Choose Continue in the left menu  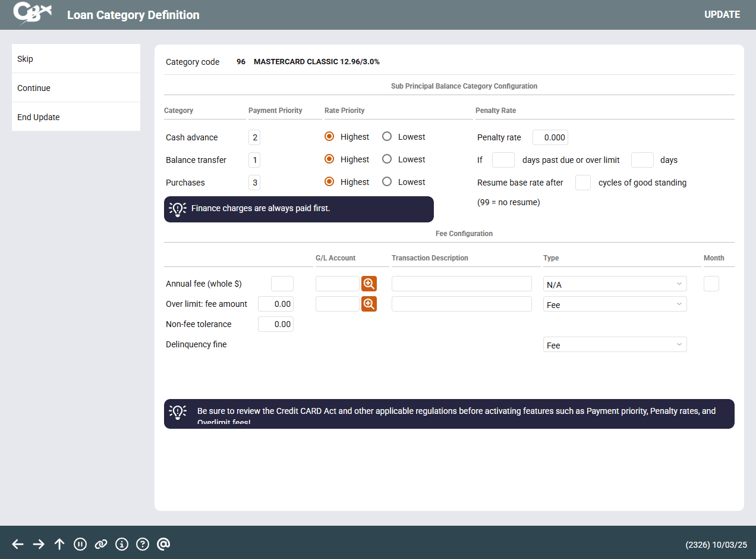point(76,88)
